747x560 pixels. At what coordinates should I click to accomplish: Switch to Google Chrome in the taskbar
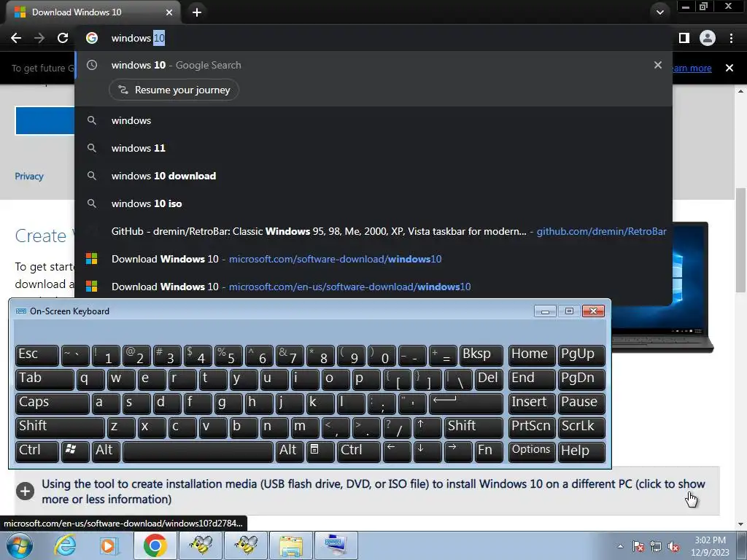click(x=155, y=545)
